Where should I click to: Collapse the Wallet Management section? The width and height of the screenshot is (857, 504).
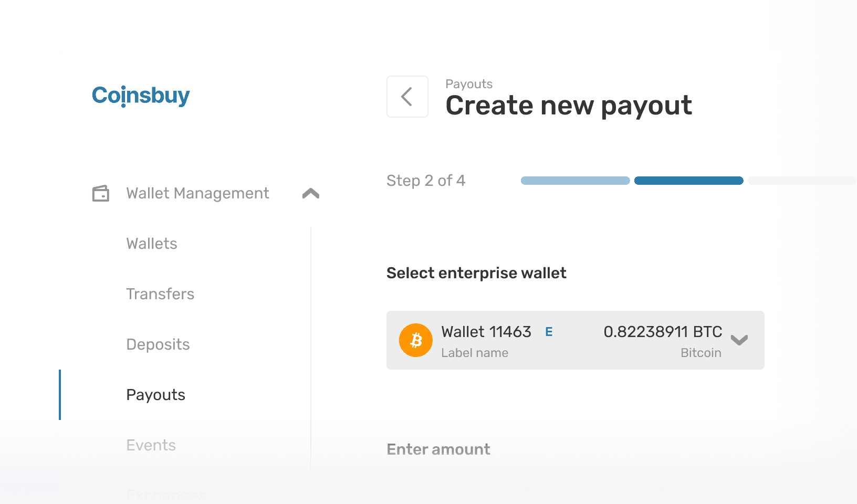310,193
